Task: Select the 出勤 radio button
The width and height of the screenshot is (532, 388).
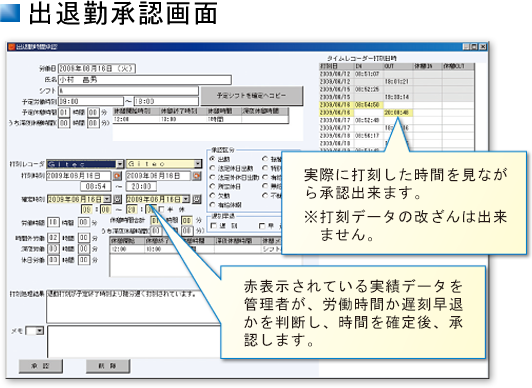Action: click(213, 159)
